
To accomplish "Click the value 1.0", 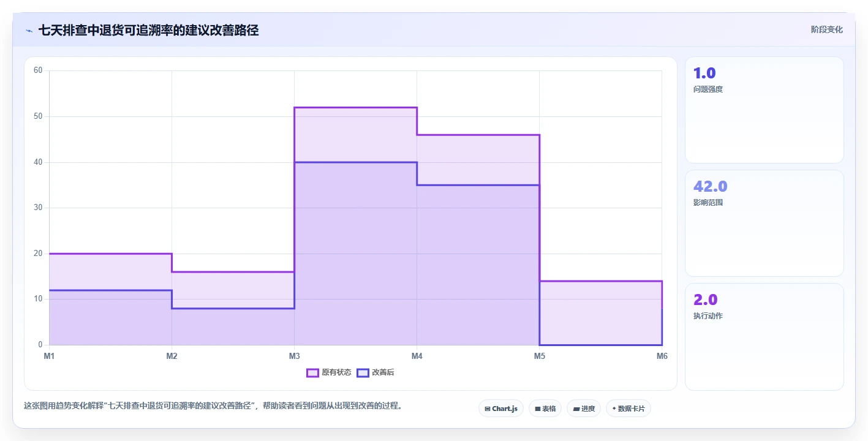I will tap(704, 73).
